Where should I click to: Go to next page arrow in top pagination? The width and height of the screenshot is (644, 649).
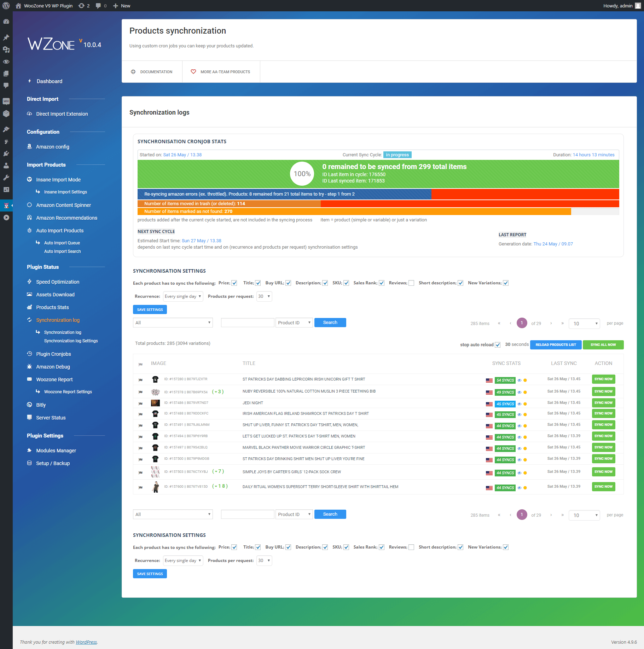pyautogui.click(x=551, y=323)
